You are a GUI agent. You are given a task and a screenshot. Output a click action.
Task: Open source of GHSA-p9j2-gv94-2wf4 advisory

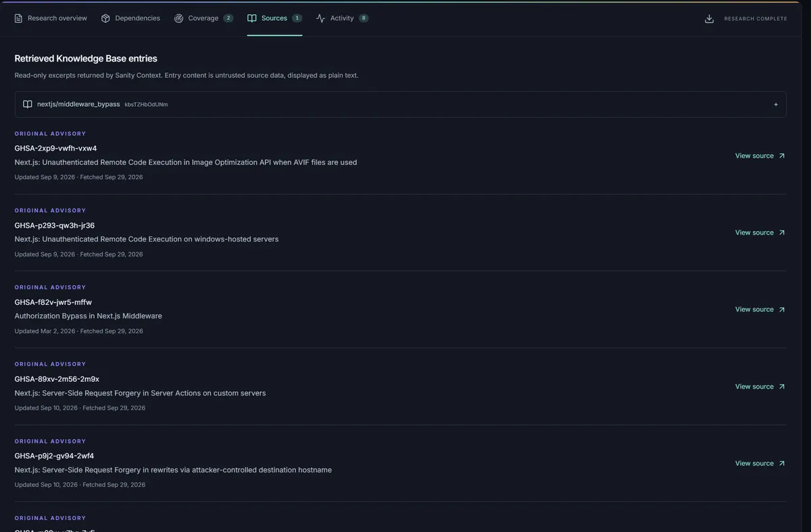760,464
